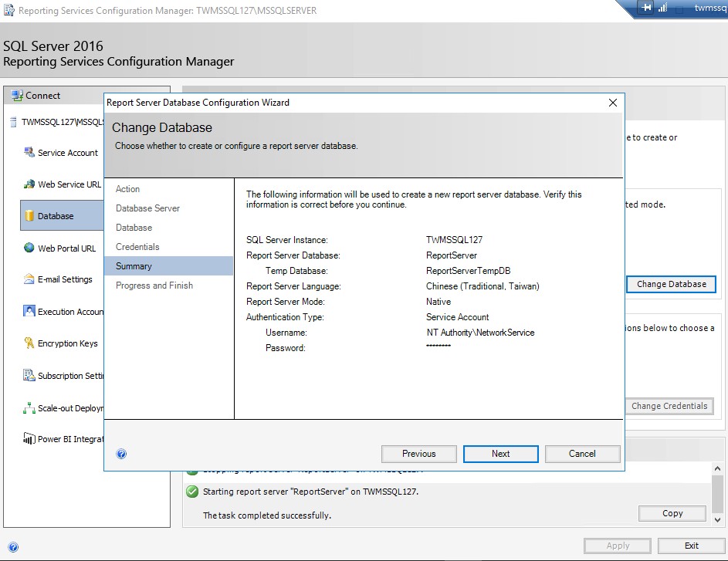Click the Scale-out Deployment icon
This screenshot has height=561, width=728.
pyautogui.click(x=29, y=408)
